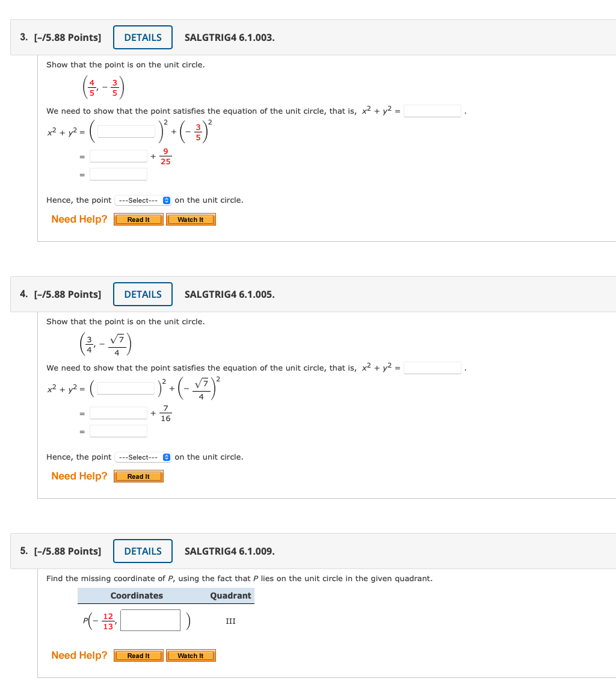
Task: Click the unit circle equation answer box, problem 4
Action: pos(433,368)
